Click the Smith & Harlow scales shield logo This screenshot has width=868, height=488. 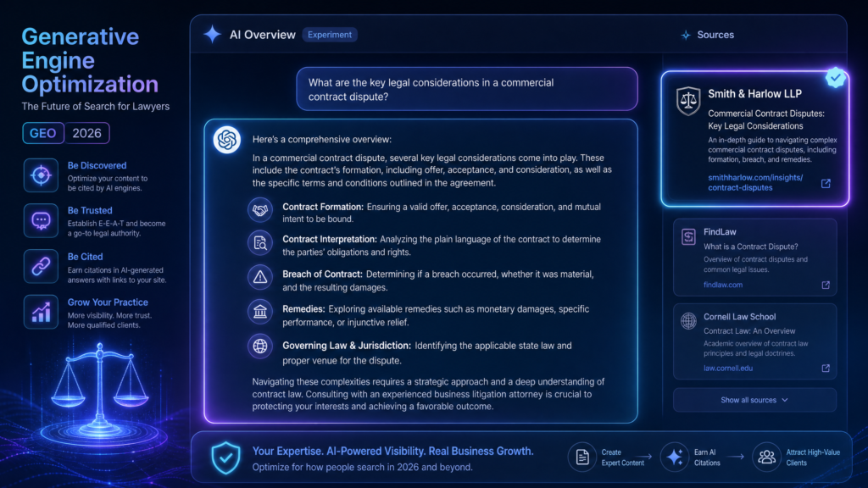(688, 101)
